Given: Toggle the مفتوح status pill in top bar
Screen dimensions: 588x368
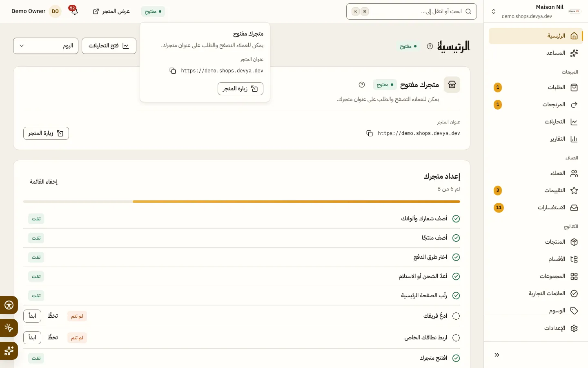Looking at the screenshot, I should point(153,11).
